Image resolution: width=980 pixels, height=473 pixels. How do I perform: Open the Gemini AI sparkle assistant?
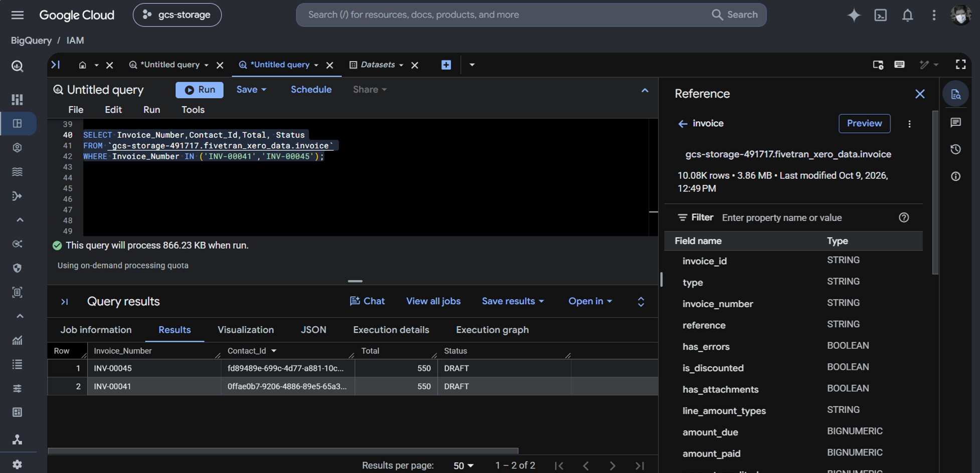(854, 15)
